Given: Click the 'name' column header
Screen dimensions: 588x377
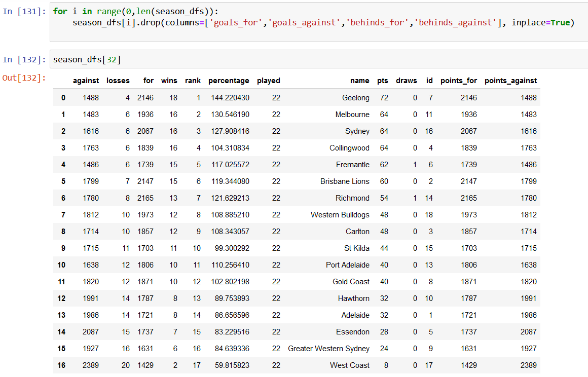Looking at the screenshot, I should click(360, 81).
